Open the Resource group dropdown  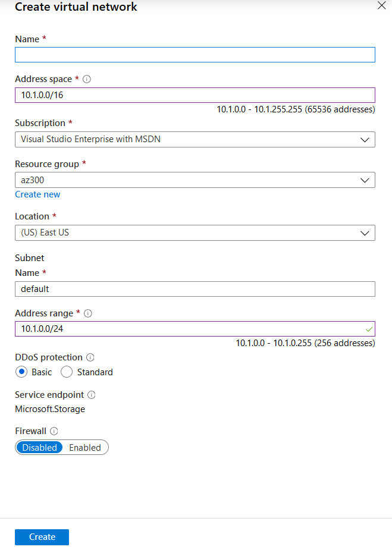(195, 180)
